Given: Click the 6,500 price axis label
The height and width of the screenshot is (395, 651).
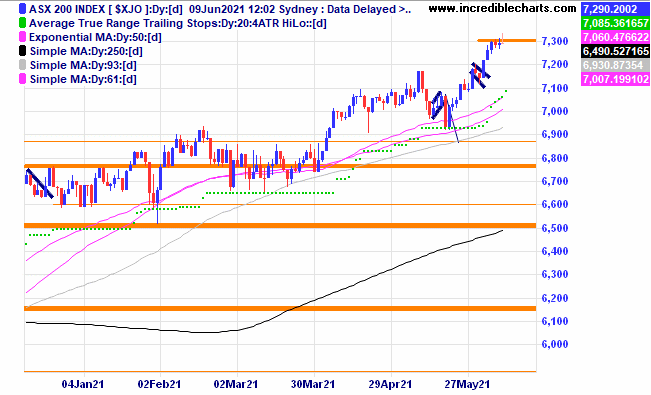Looking at the screenshot, I should (555, 228).
